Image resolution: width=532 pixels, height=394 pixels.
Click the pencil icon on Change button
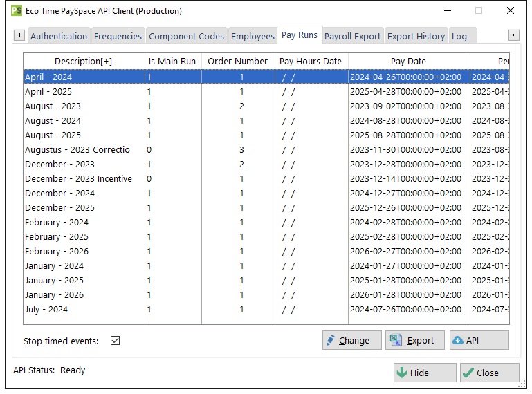[330, 340]
